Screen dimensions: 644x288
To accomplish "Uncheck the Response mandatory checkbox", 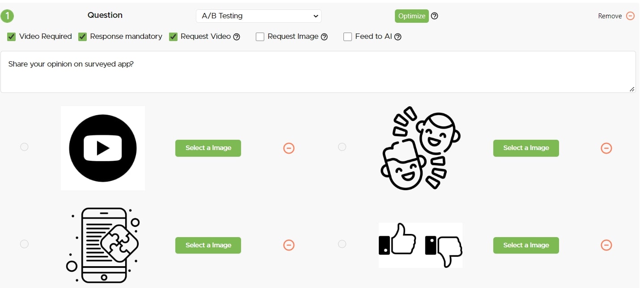I will tap(83, 37).
